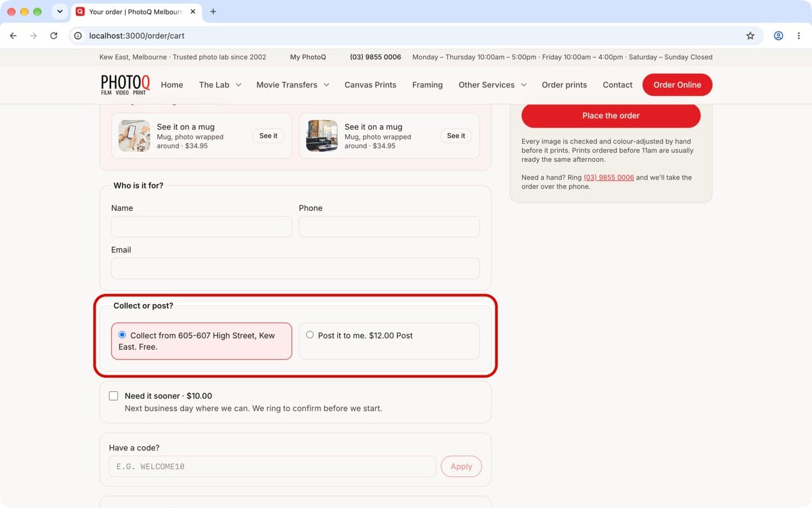Open the Chrome three-dot menu
The width and height of the screenshot is (812, 508).
pos(799,36)
